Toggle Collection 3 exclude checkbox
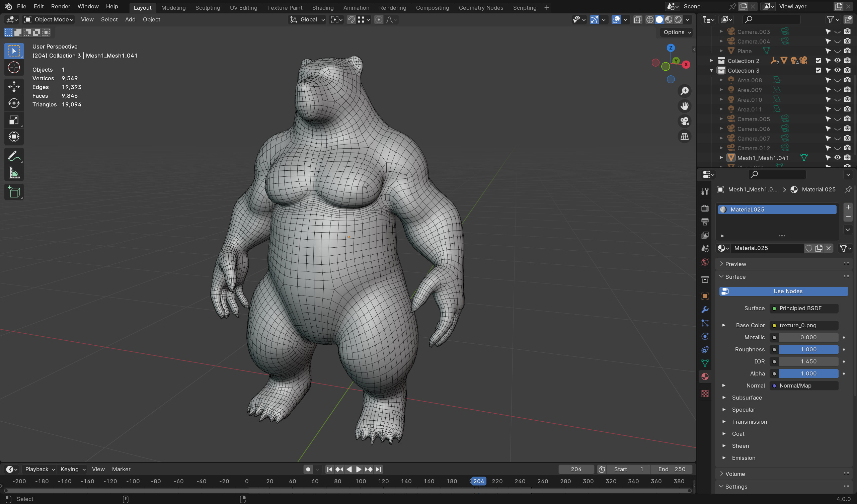This screenshot has height=504, width=857. click(818, 70)
